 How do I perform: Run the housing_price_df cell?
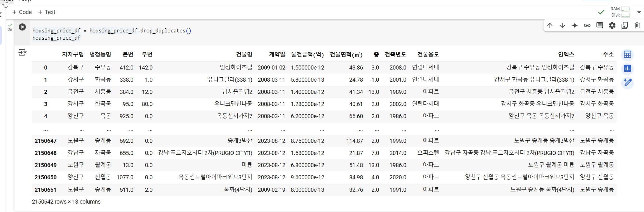[x=22, y=27]
